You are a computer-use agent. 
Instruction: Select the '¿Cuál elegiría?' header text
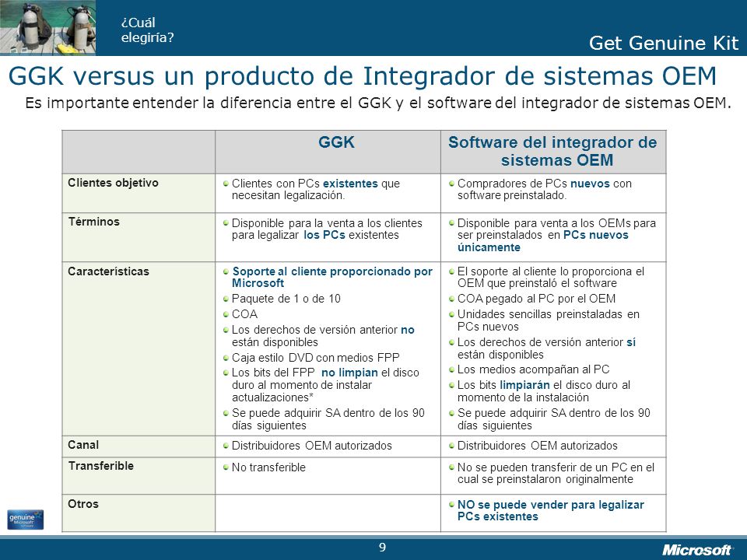click(148, 30)
